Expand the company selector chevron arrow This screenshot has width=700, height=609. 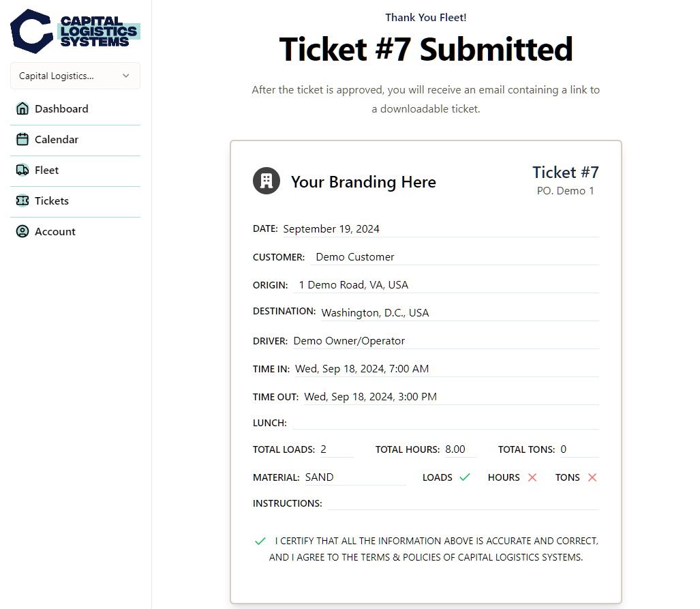(126, 76)
